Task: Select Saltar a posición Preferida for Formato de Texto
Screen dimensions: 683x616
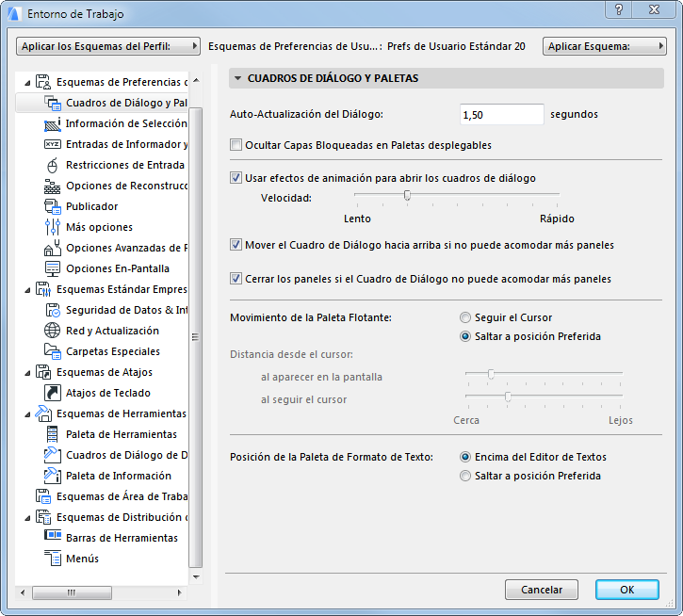Action: tap(465, 476)
